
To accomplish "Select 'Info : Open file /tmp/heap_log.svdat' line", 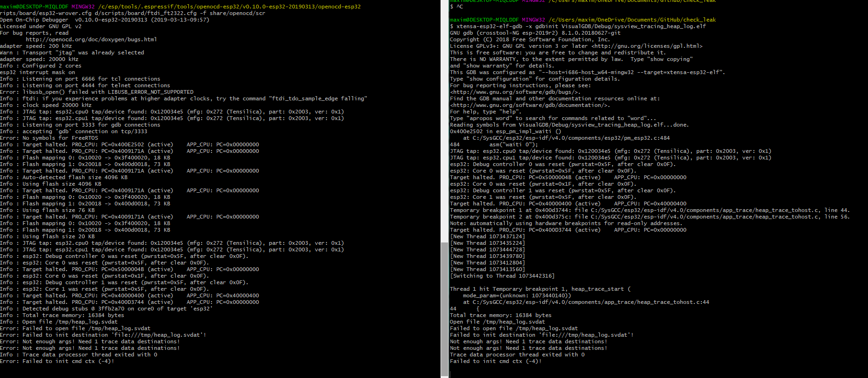I will click(59, 322).
